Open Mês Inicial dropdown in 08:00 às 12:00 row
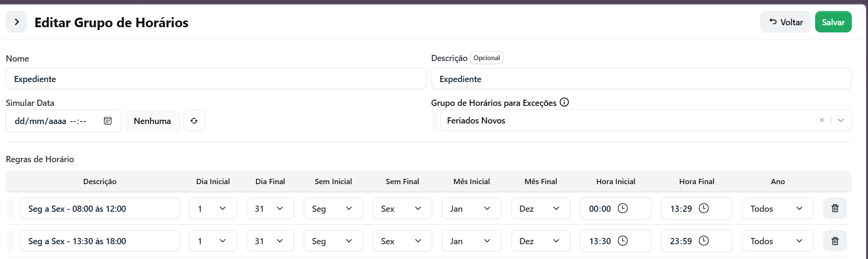This screenshot has height=259, width=868. click(x=471, y=208)
